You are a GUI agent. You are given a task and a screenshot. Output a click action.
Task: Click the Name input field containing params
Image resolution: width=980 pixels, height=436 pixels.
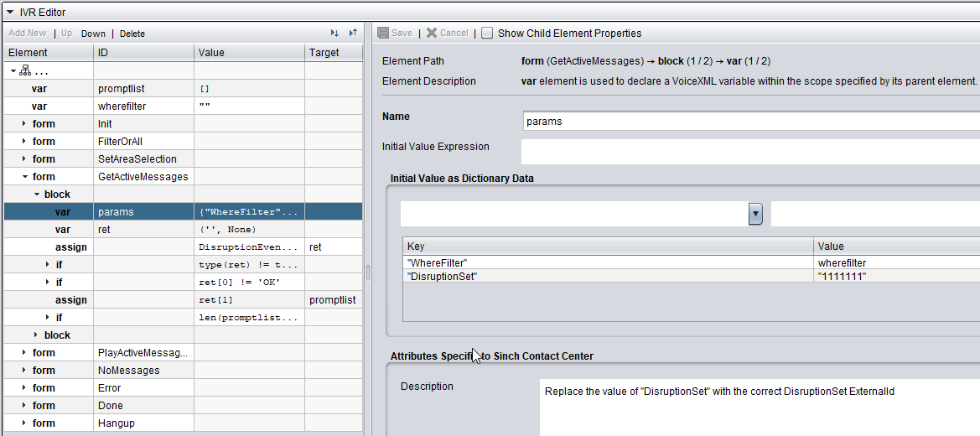tap(750, 121)
